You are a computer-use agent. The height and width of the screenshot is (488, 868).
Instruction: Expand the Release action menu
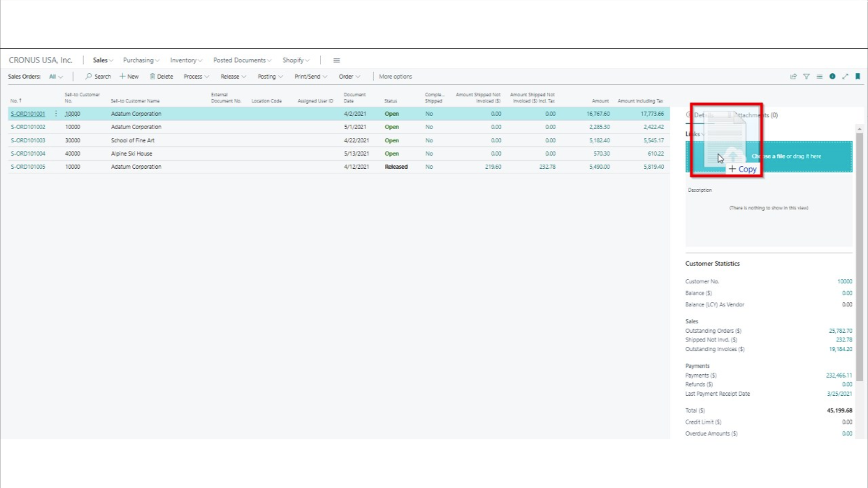(233, 76)
